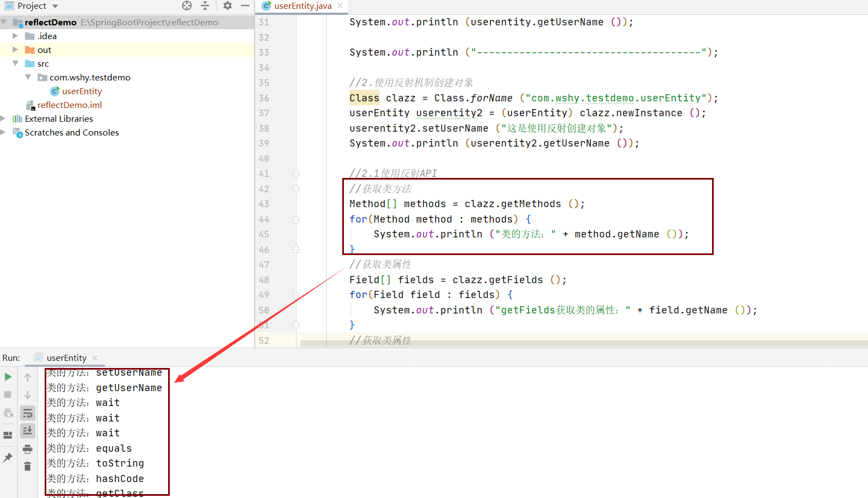This screenshot has width=868, height=498.
Task: Expand Scratches and Consoles node
Action: (x=3, y=132)
